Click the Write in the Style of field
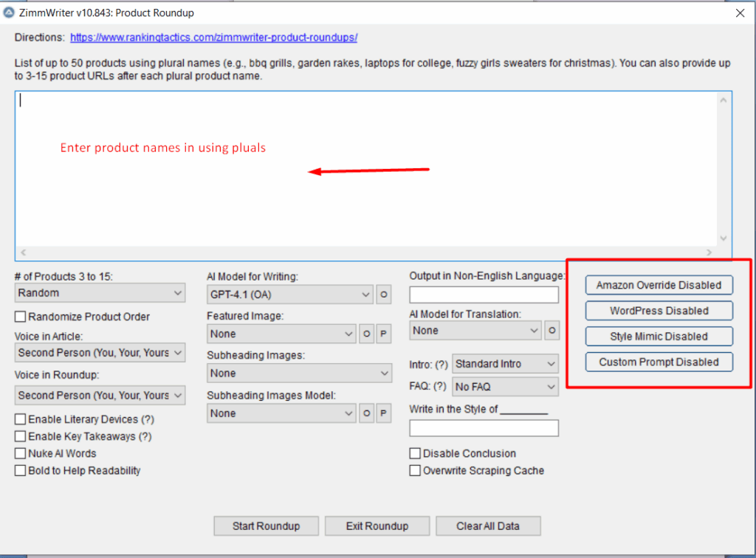This screenshot has width=756, height=558. pos(484,428)
